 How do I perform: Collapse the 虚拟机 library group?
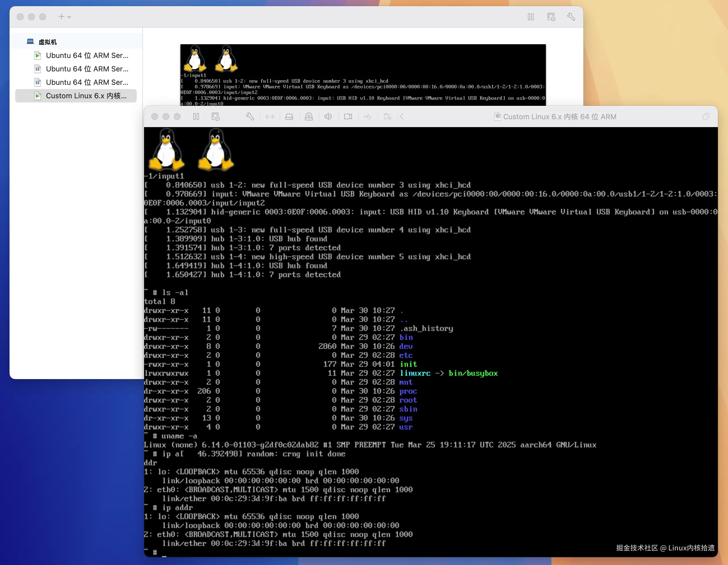point(47,42)
